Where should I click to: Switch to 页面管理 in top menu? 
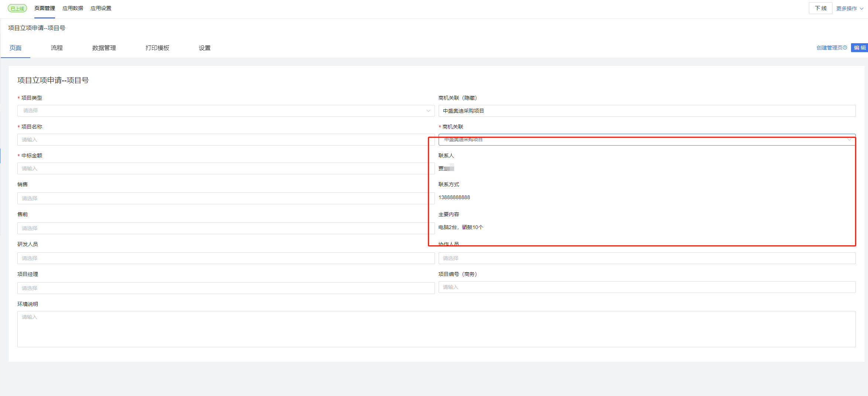pos(45,8)
